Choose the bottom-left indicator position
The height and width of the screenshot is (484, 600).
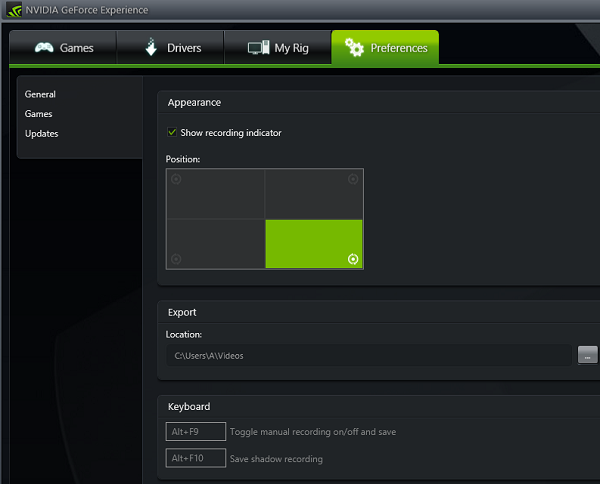176,259
